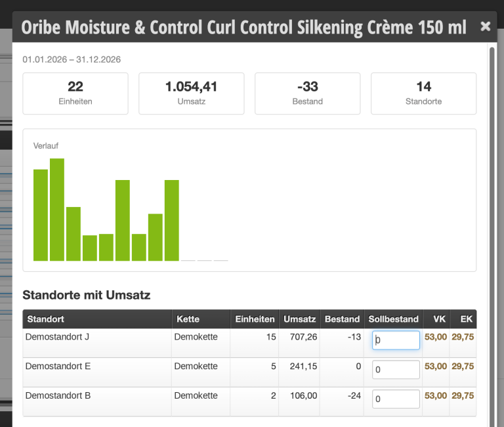Click EK price 29,75 for Demostandort E
Image resolution: width=504 pixels, height=427 pixels.
(x=463, y=366)
